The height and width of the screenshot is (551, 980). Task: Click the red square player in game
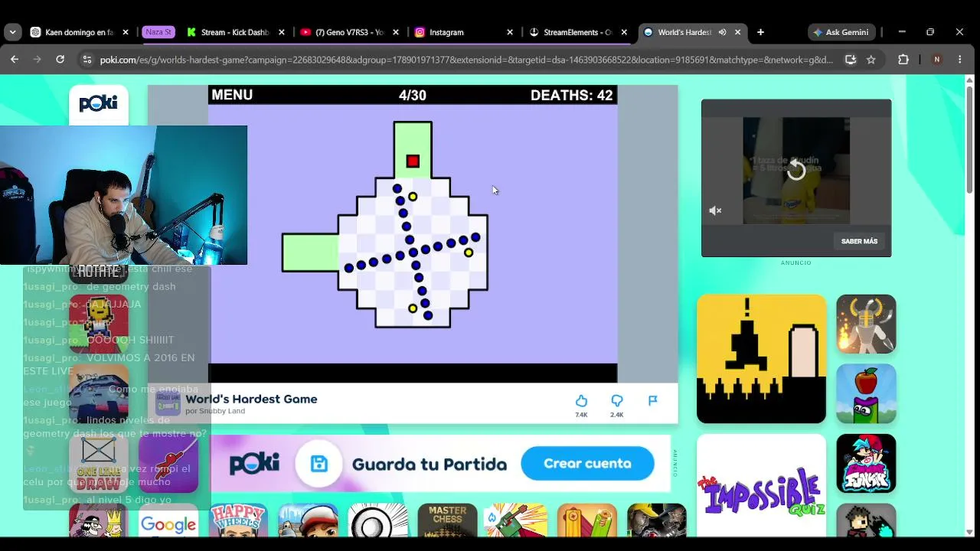click(x=413, y=161)
